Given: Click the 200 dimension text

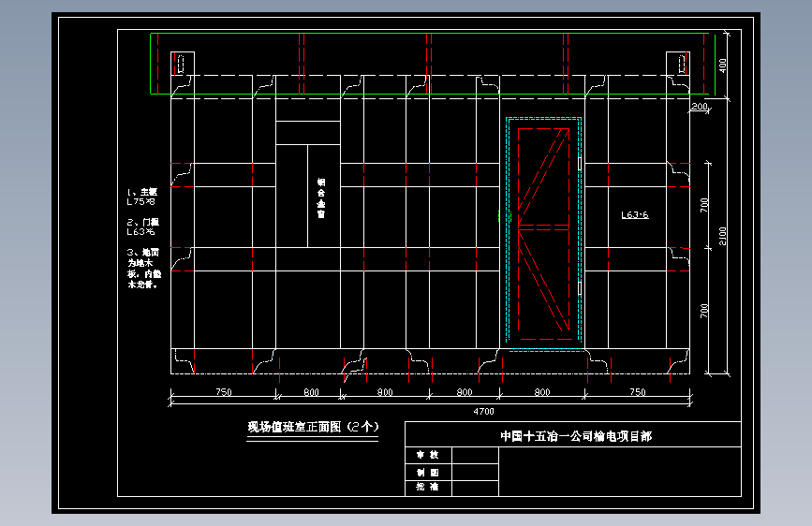Looking at the screenshot, I should click(699, 106).
